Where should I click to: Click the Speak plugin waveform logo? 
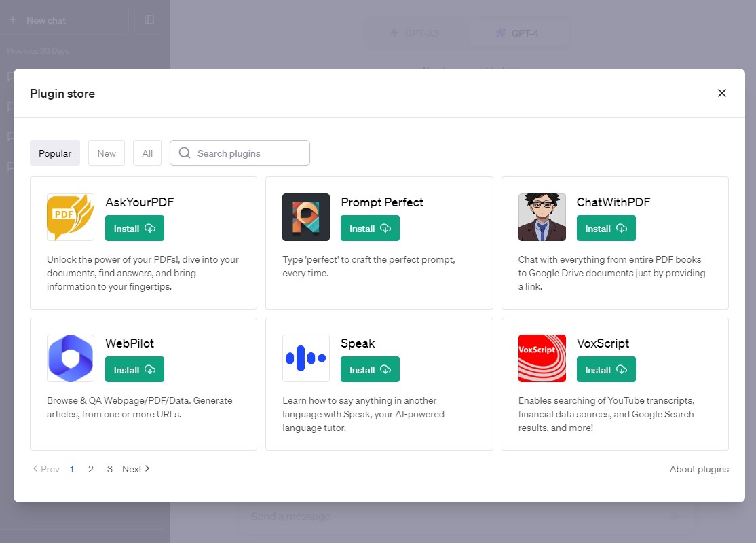click(306, 358)
